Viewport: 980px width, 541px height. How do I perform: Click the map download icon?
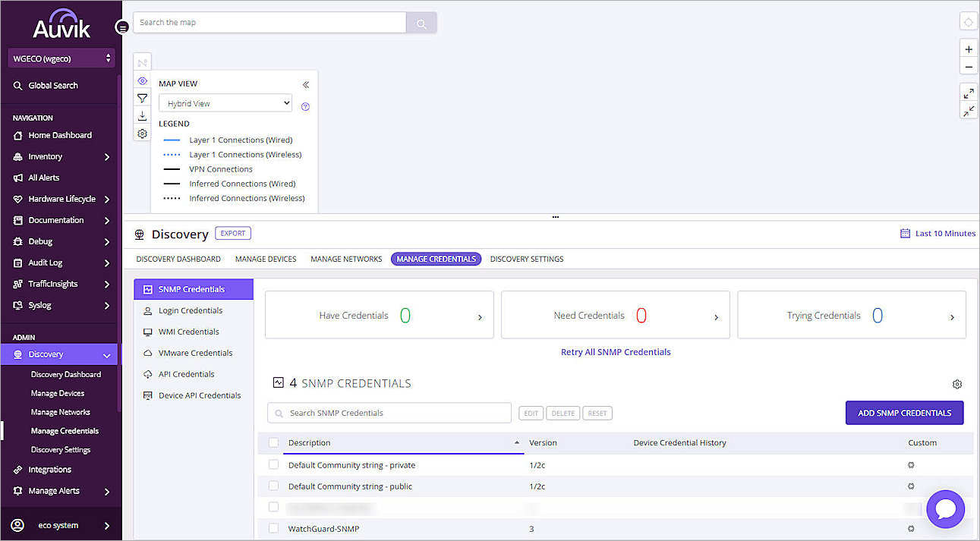[x=142, y=115]
